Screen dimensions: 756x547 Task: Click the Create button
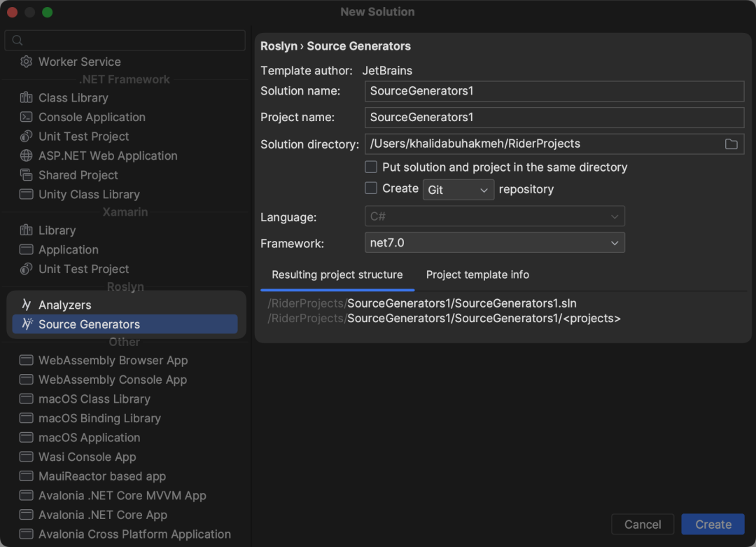tap(713, 525)
